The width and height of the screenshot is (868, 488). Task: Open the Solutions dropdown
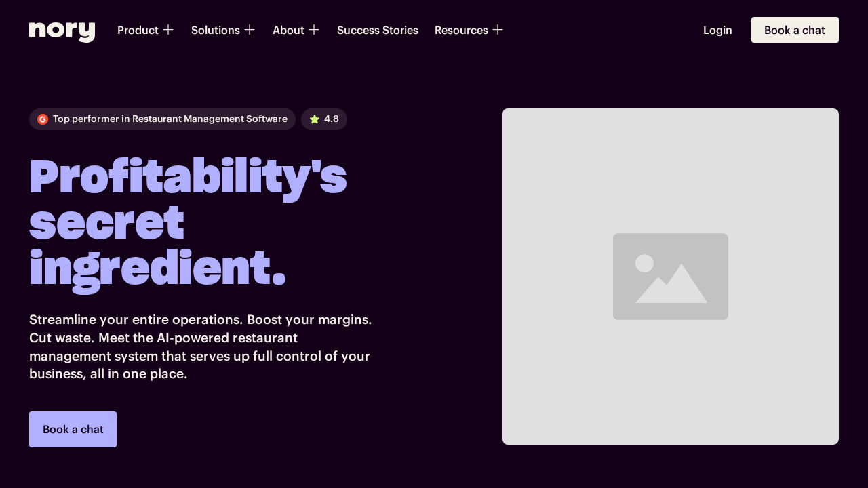[x=216, y=30]
